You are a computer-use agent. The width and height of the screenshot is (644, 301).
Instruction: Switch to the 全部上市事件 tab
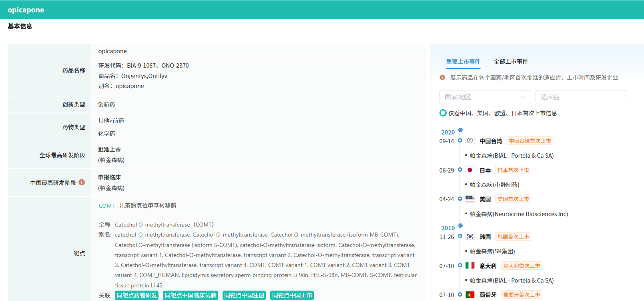[x=511, y=62]
